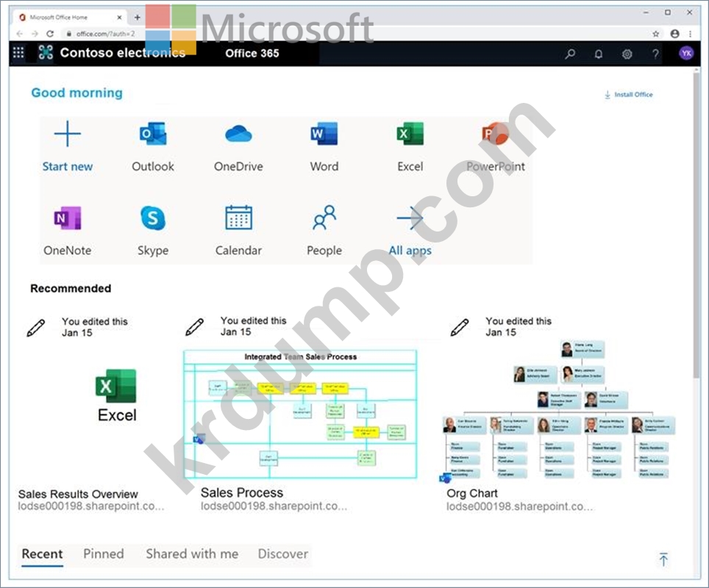
Task: Switch to the Pinned tab
Action: pyautogui.click(x=104, y=554)
